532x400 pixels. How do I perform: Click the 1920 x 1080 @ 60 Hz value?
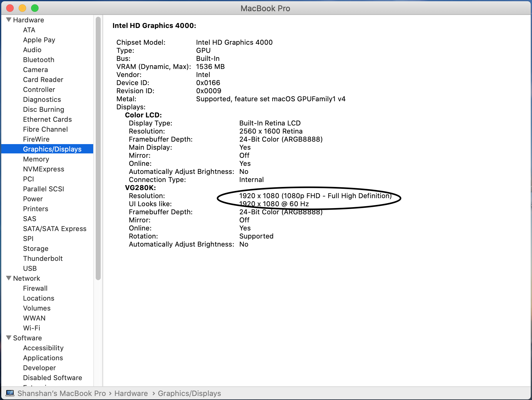(x=274, y=204)
